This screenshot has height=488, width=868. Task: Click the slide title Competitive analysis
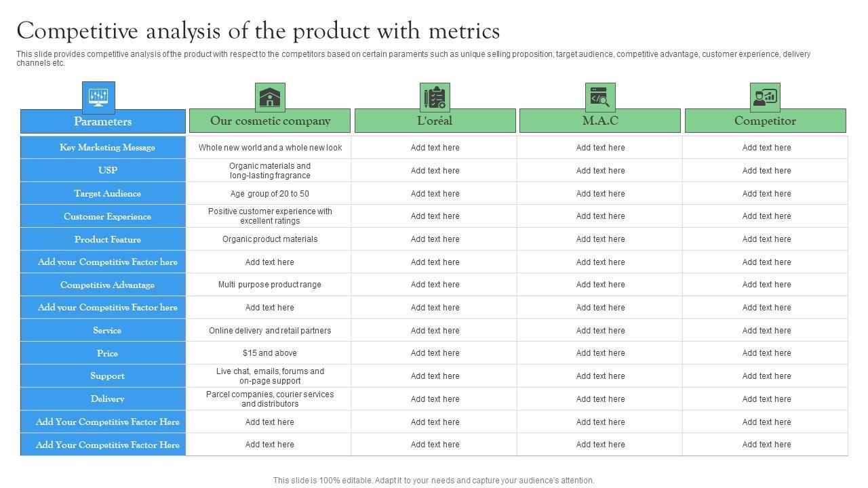[x=258, y=31]
